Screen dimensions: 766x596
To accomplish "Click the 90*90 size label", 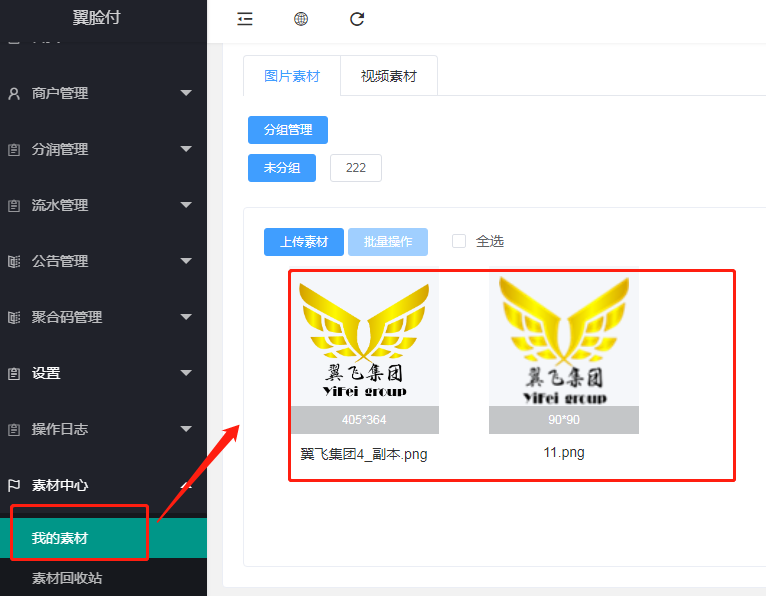I will point(564,420).
